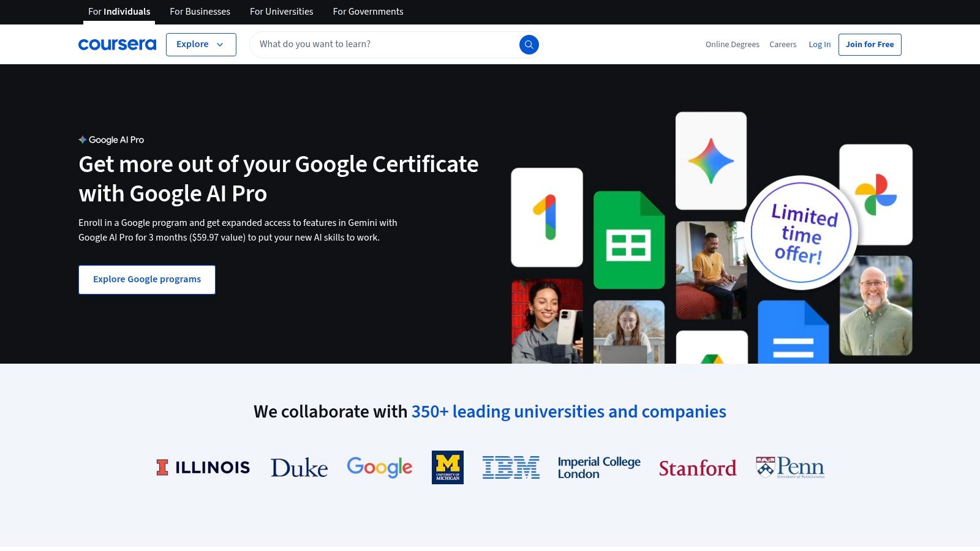The width and height of the screenshot is (980, 551).
Task: Switch to the For Governments tab
Action: pyautogui.click(x=368, y=12)
